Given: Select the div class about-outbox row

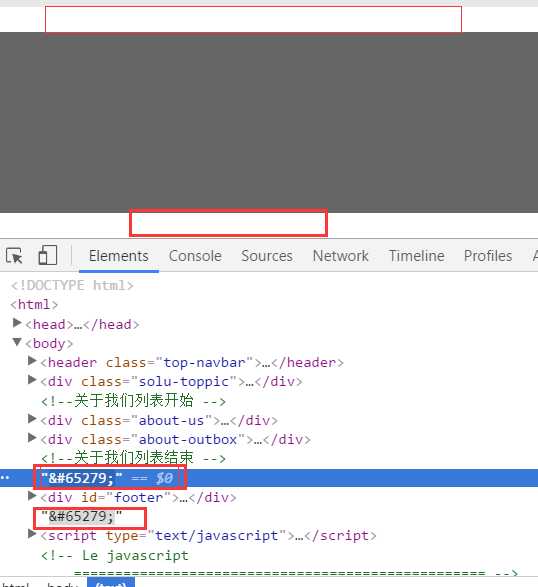Looking at the screenshot, I should [176, 439].
